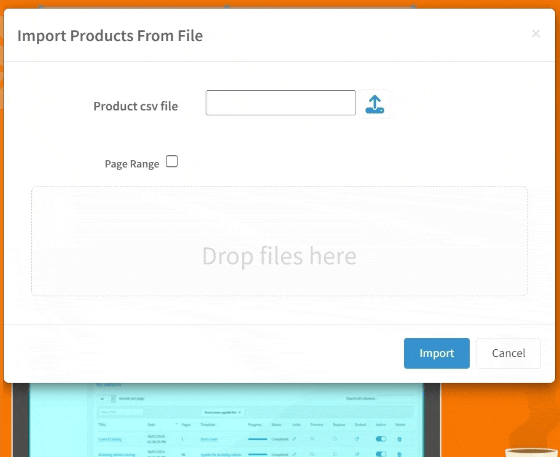Cancel the product import

509,353
